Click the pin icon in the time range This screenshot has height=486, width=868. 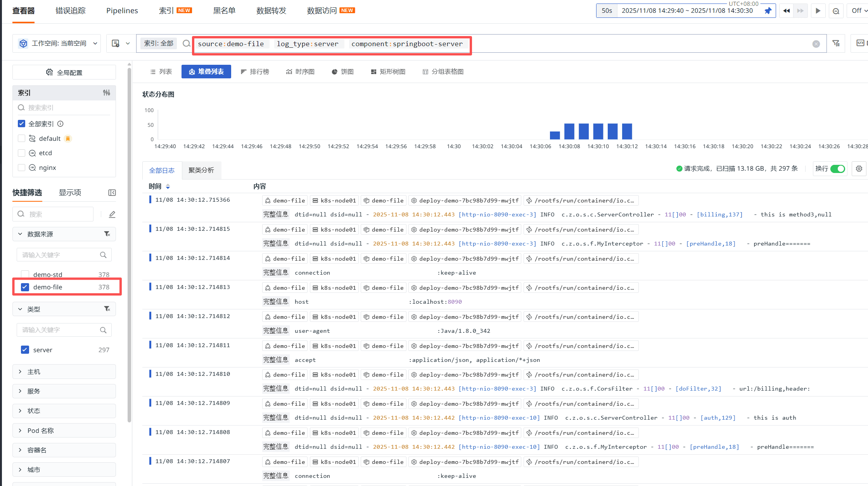(x=768, y=11)
